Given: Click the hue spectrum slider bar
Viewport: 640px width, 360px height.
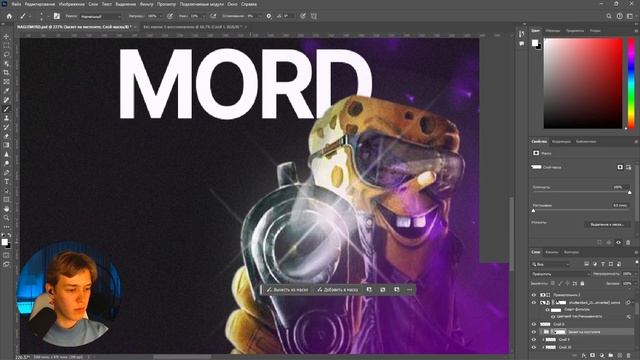Looking at the screenshot, I should [631, 84].
